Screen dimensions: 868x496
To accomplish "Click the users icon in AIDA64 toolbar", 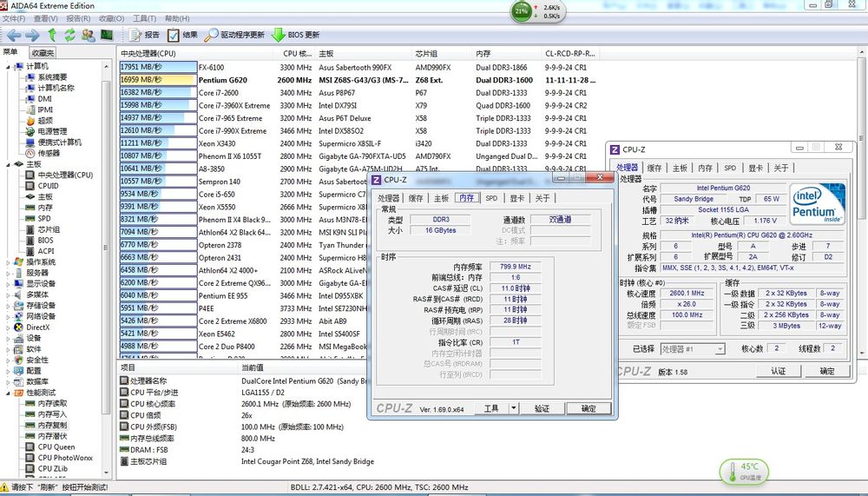I will pyautogui.click(x=89, y=35).
